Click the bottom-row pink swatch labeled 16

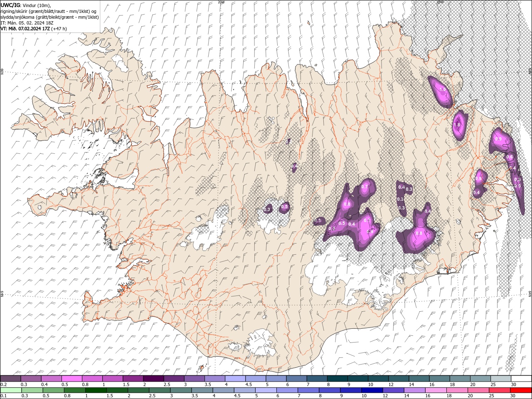tap(436, 390)
